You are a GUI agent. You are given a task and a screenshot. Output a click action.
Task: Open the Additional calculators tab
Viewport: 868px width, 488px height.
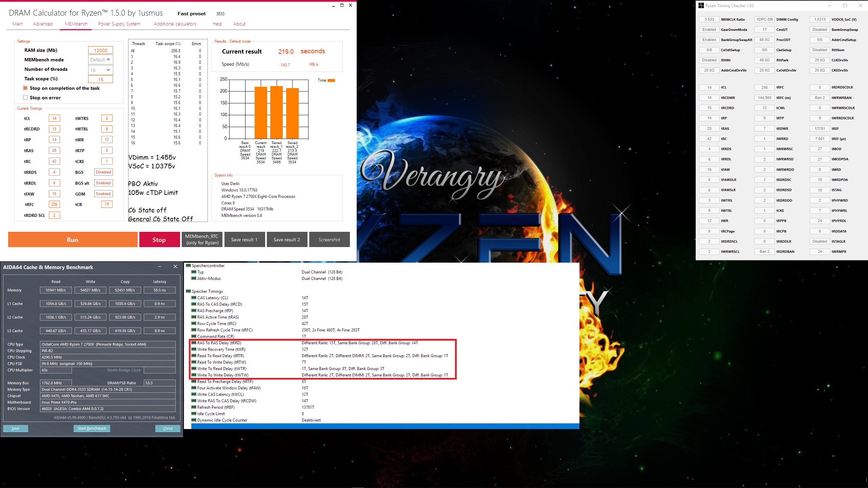[x=175, y=24]
